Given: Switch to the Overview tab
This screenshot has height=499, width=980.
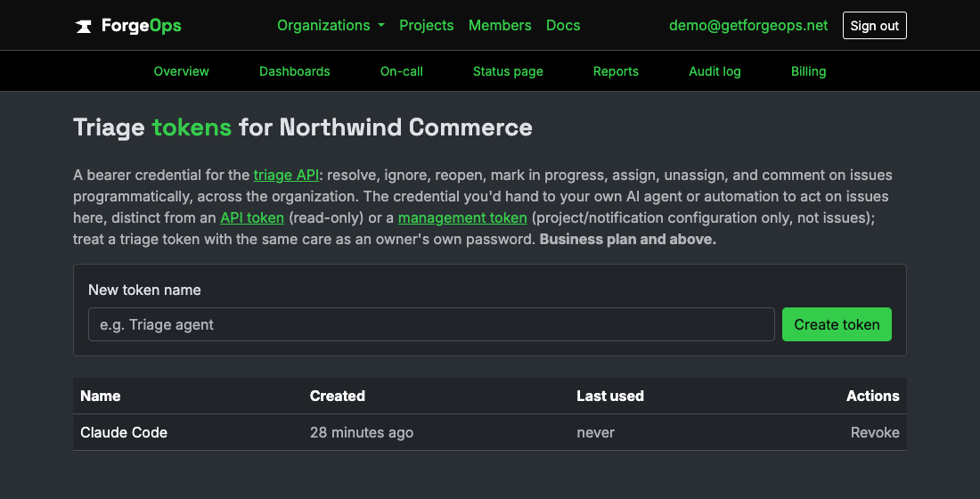Looking at the screenshot, I should (x=181, y=71).
